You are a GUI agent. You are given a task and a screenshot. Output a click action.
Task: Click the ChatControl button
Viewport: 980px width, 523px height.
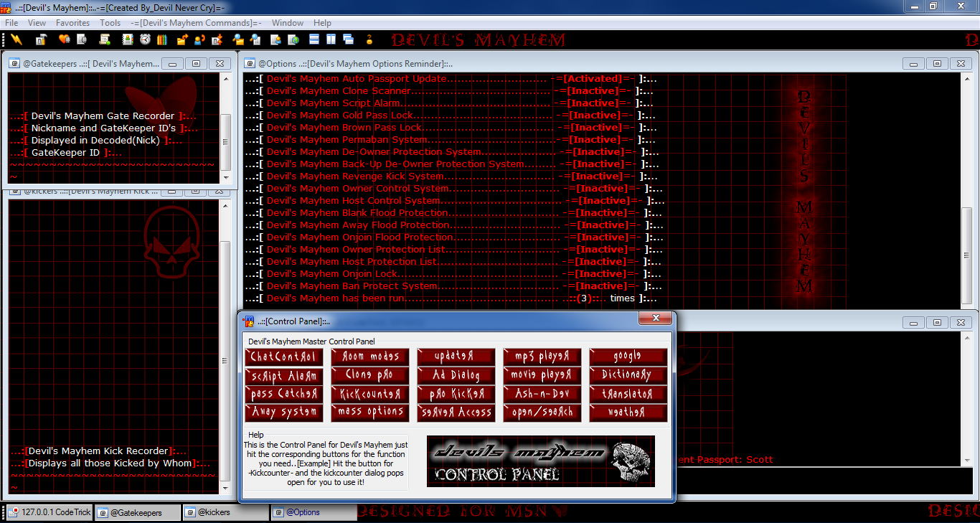(284, 357)
